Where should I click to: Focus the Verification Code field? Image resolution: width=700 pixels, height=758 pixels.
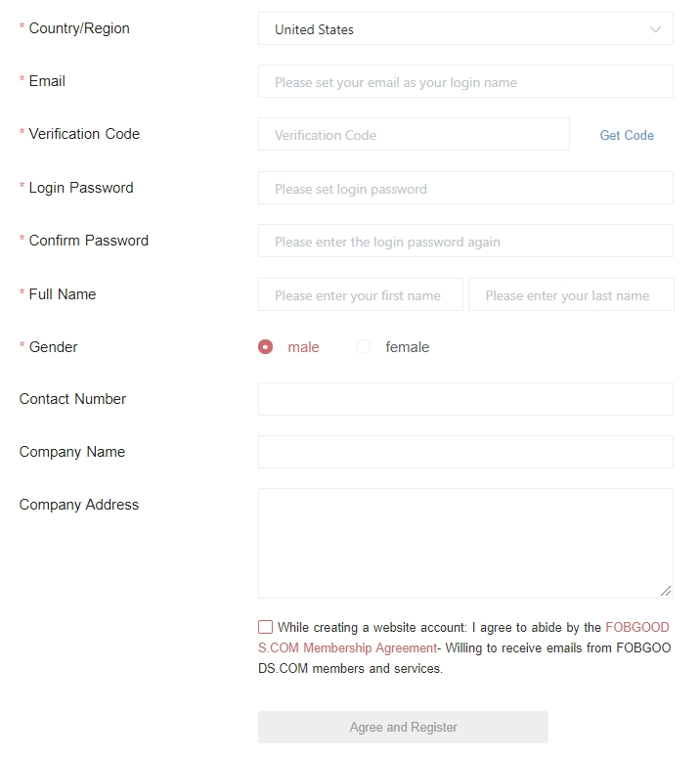(414, 135)
